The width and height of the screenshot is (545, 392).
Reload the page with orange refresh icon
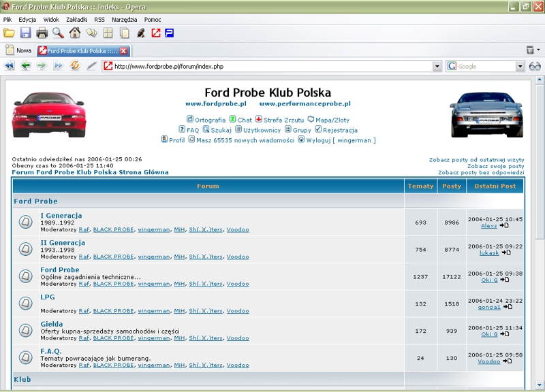click(x=75, y=65)
